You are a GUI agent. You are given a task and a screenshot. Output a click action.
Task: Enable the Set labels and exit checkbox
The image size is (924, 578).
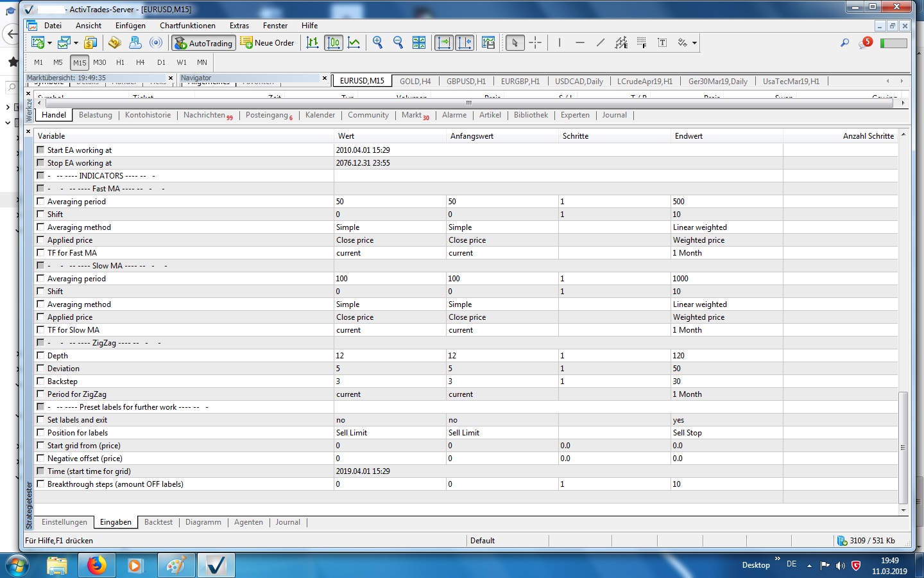[x=41, y=419]
